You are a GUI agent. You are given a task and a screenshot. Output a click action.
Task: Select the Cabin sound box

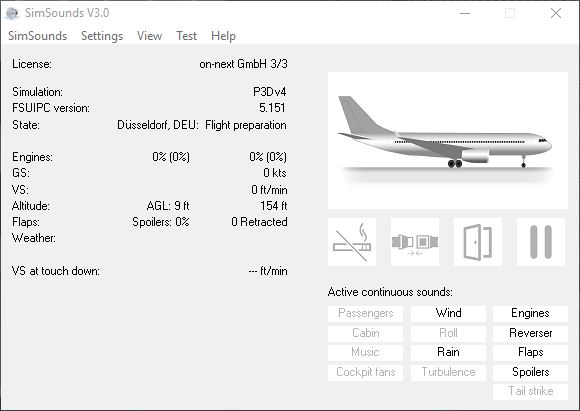pyautogui.click(x=365, y=333)
